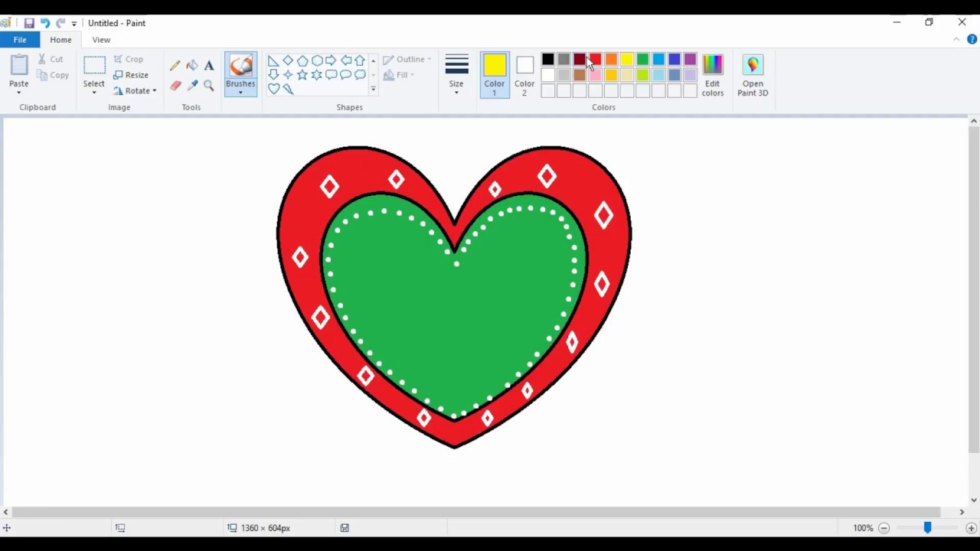980x551 pixels.
Task: Select the five-point star shape
Action: (x=302, y=75)
